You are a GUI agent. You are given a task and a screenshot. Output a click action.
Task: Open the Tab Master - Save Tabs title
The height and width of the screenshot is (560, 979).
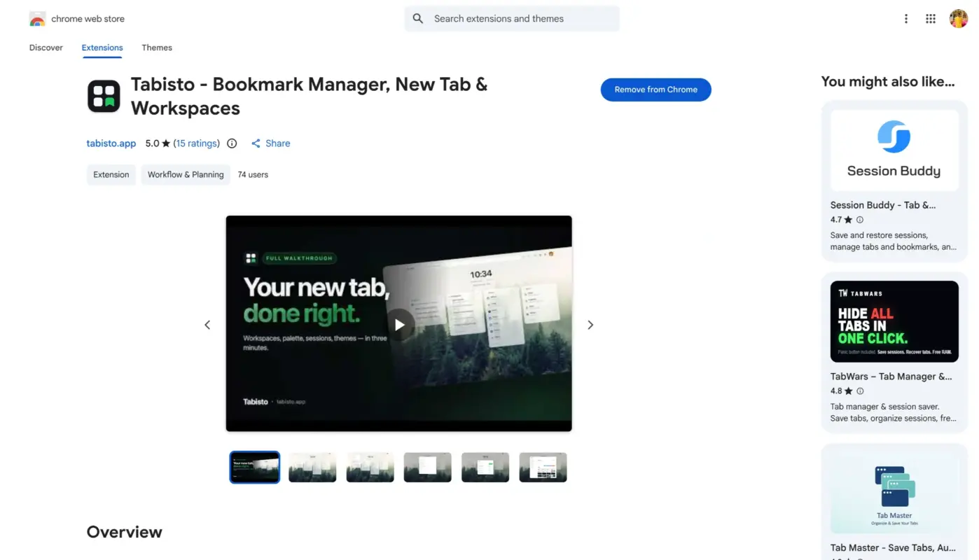click(x=893, y=548)
